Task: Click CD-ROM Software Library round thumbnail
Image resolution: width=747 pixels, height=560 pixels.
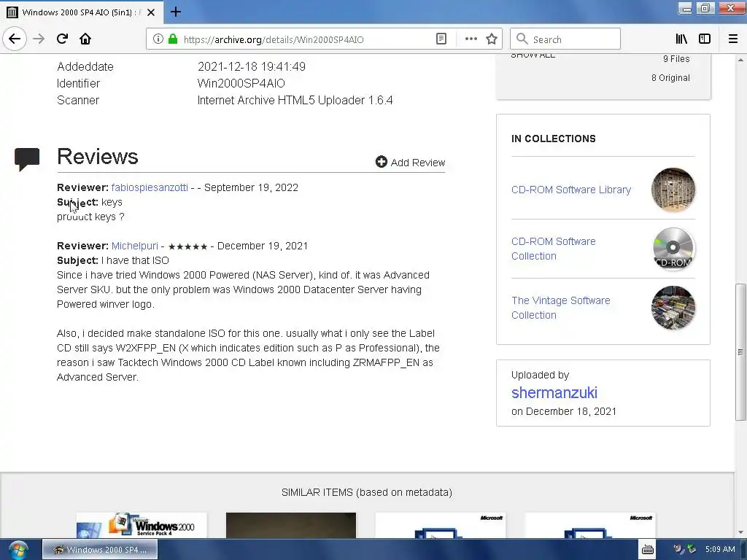Action: click(x=673, y=190)
